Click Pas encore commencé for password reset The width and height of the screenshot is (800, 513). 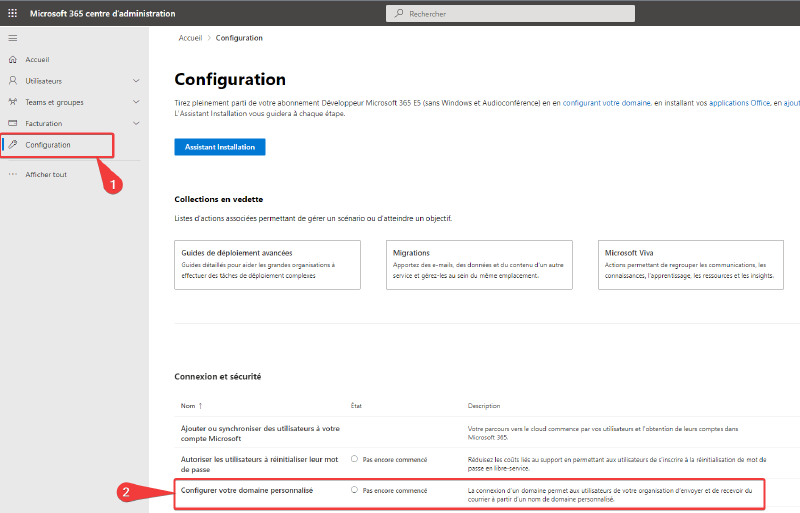(x=395, y=459)
